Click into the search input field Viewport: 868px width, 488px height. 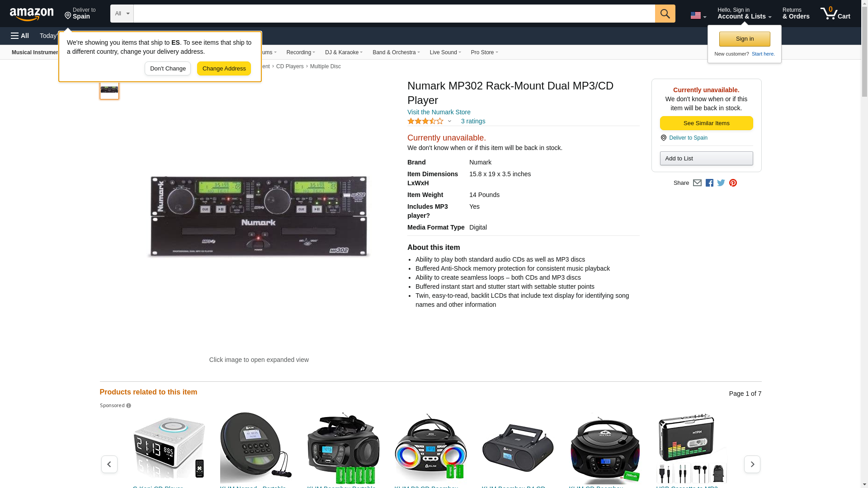(x=393, y=14)
